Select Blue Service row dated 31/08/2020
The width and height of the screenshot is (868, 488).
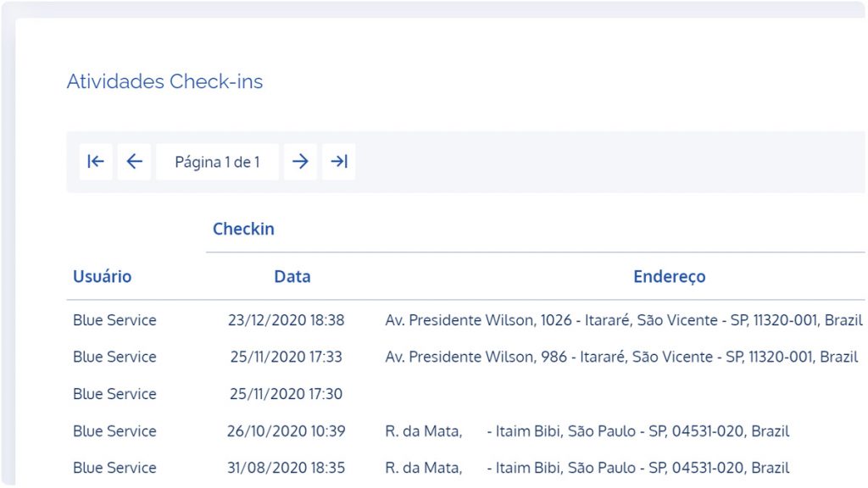click(466, 468)
